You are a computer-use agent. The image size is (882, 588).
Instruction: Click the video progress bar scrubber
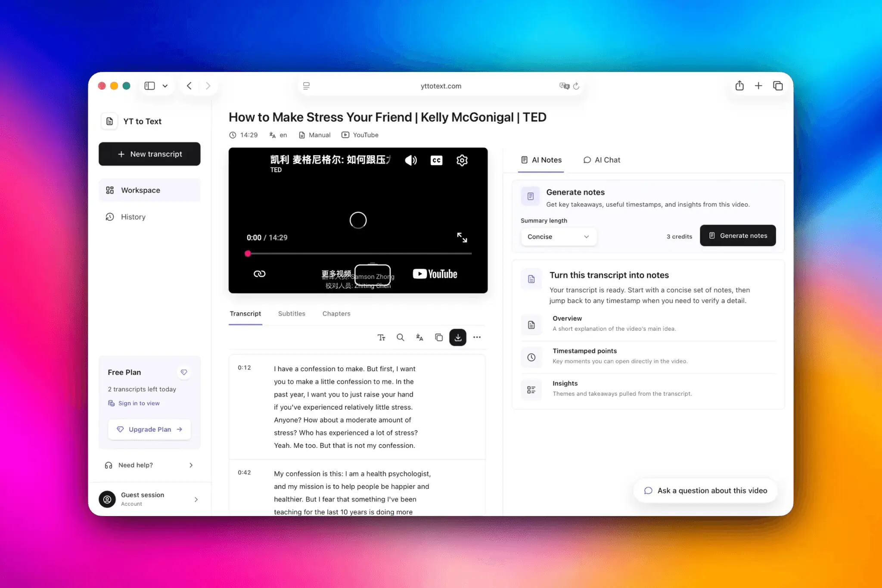[x=248, y=254]
